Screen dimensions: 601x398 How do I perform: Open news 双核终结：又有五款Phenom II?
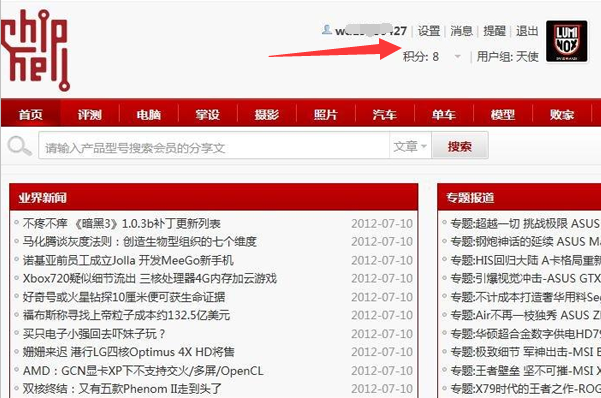point(122,389)
